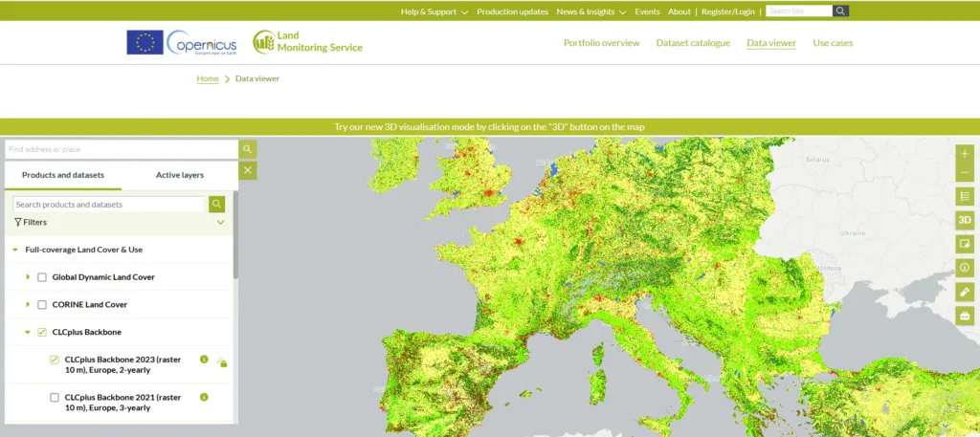The height and width of the screenshot is (437, 980).
Task: Open the About link
Action: [679, 11]
